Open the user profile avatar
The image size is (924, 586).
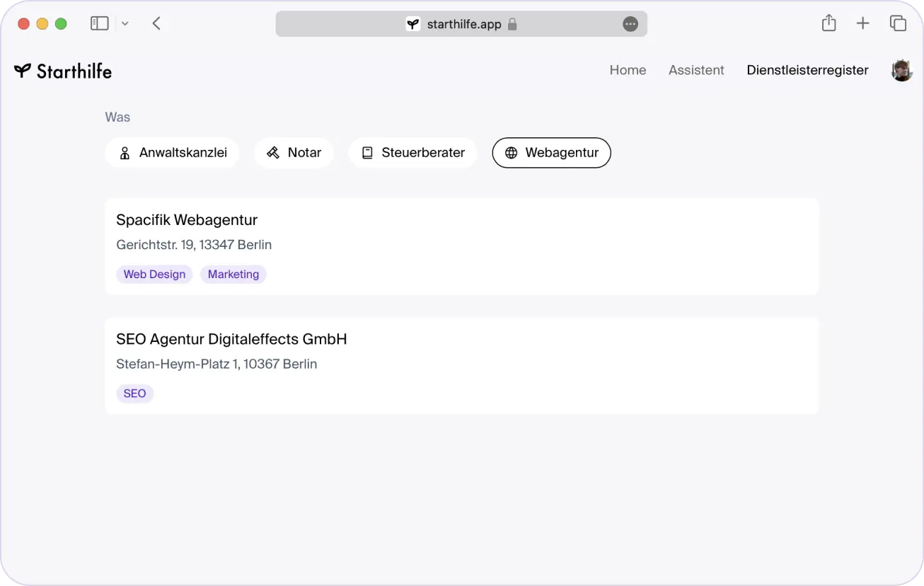pyautogui.click(x=901, y=70)
